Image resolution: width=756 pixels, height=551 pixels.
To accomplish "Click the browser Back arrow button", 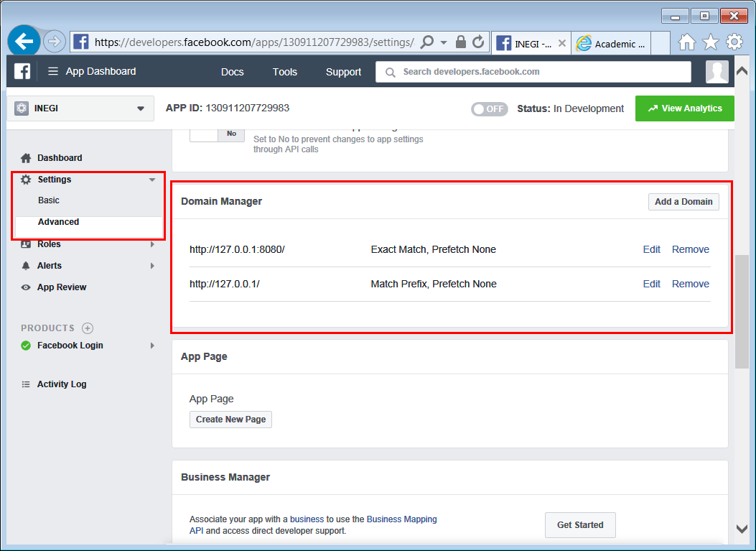I will click(x=24, y=42).
